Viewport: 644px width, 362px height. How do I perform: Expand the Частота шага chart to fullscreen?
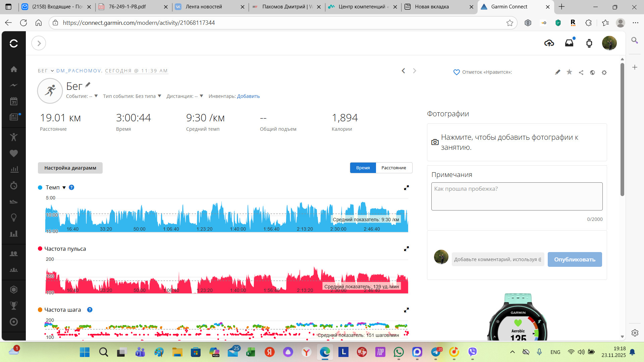(x=406, y=310)
